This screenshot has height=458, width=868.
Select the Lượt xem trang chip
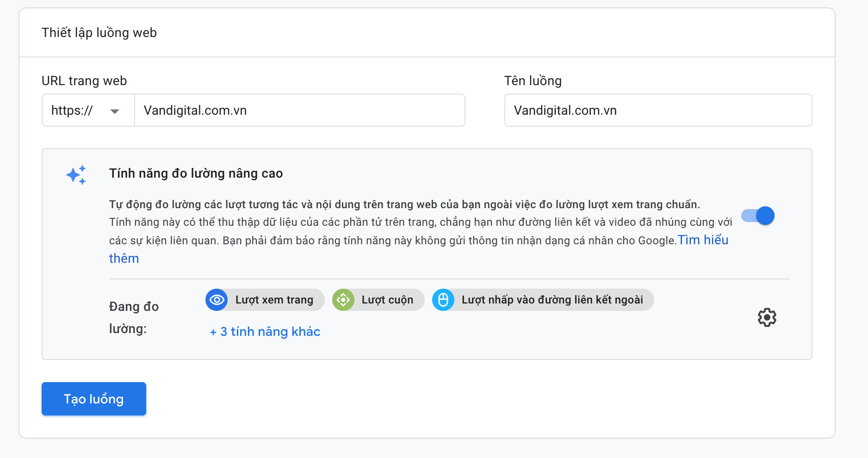tap(265, 300)
